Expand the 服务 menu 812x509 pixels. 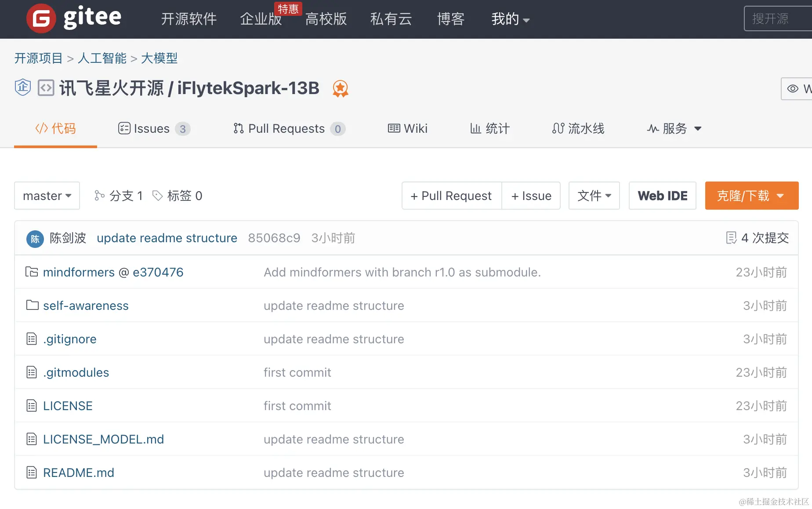[x=674, y=129]
